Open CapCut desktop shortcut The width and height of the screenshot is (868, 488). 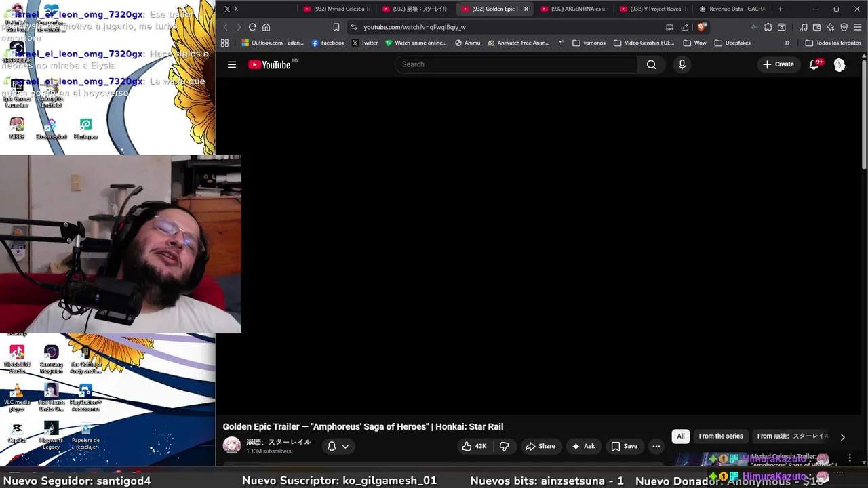tap(17, 432)
